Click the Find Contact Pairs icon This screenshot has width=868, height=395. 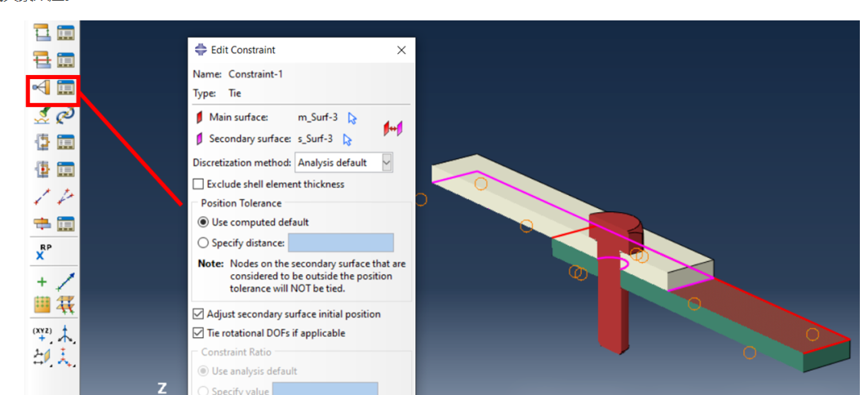point(42,115)
